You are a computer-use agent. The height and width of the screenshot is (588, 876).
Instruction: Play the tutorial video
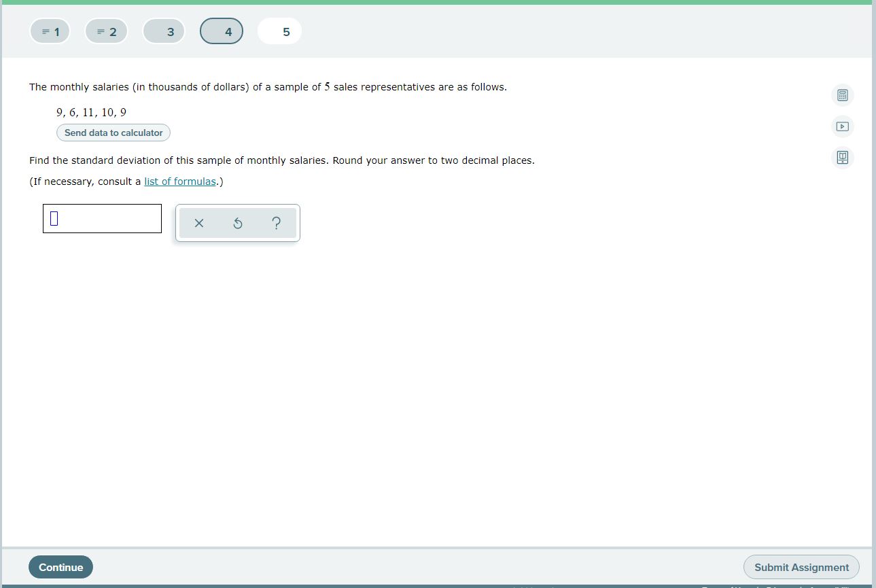point(842,126)
